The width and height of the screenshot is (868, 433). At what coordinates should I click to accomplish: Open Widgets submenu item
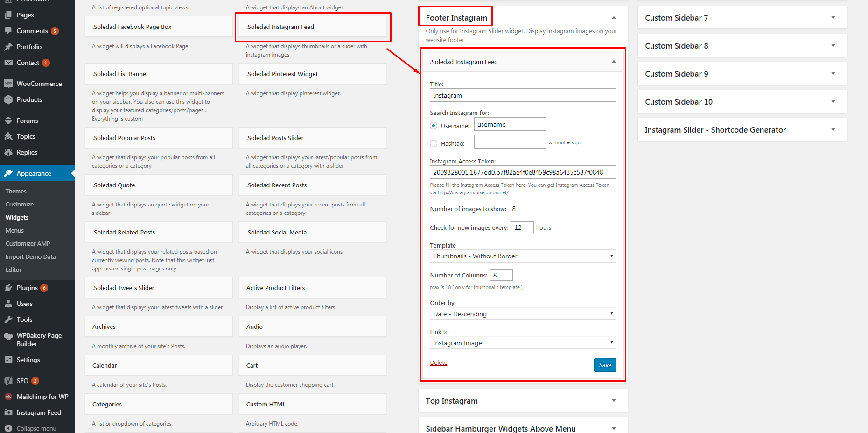pyautogui.click(x=17, y=218)
